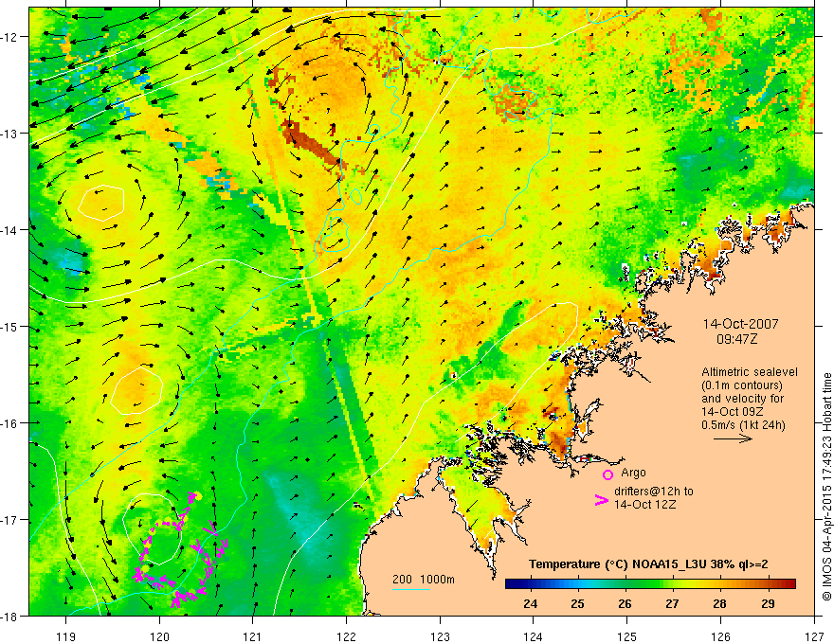Select the magenta drifter track cluster on map

(x=179, y=552)
